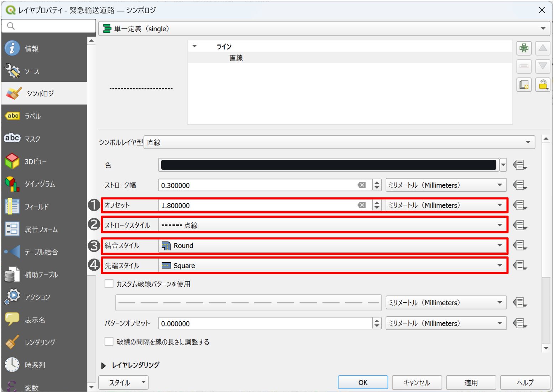Click the custom dash pattern preview button
The height and width of the screenshot is (392, 554).
tap(249, 303)
